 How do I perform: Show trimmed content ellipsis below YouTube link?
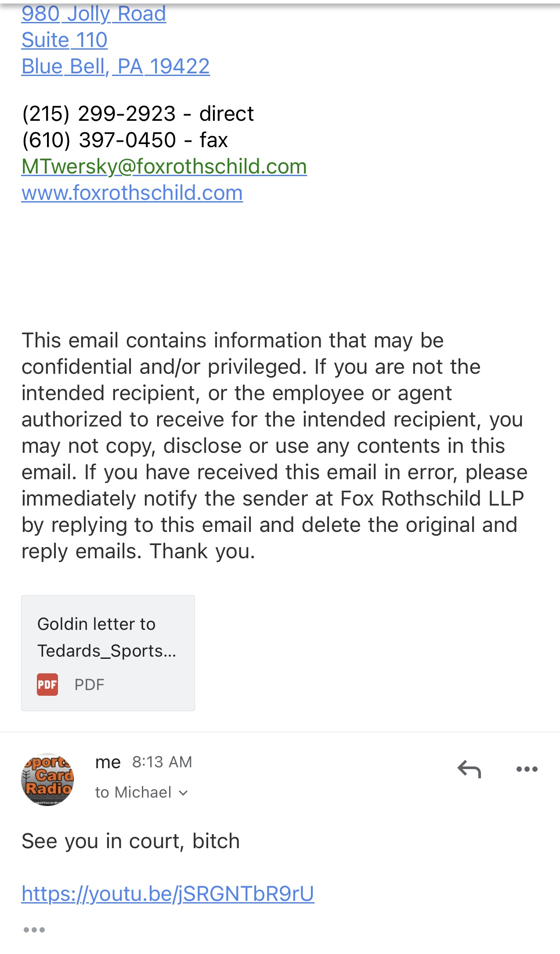pyautogui.click(x=34, y=930)
